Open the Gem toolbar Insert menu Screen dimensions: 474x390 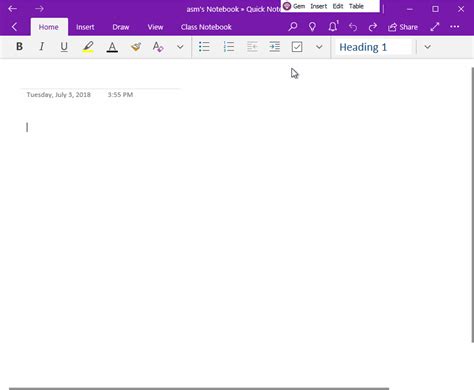tap(319, 6)
